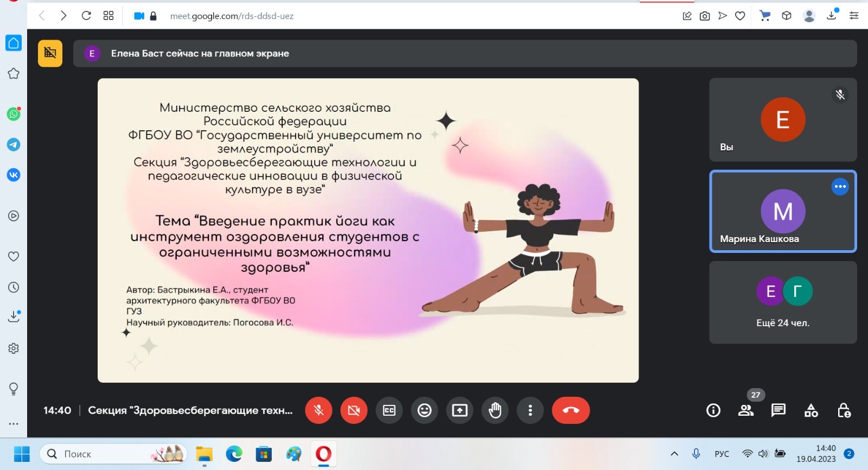
Task: Open sidebar settings gear
Action: point(14,348)
